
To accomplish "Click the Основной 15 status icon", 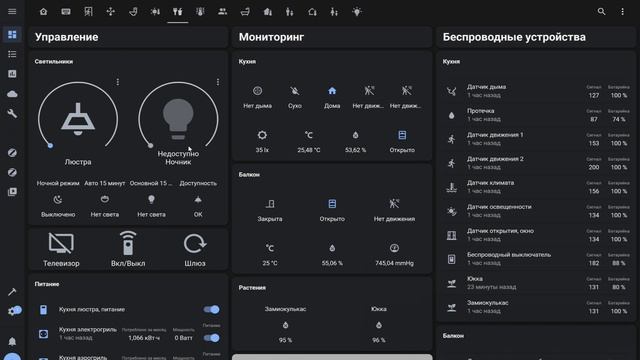I will tap(151, 200).
